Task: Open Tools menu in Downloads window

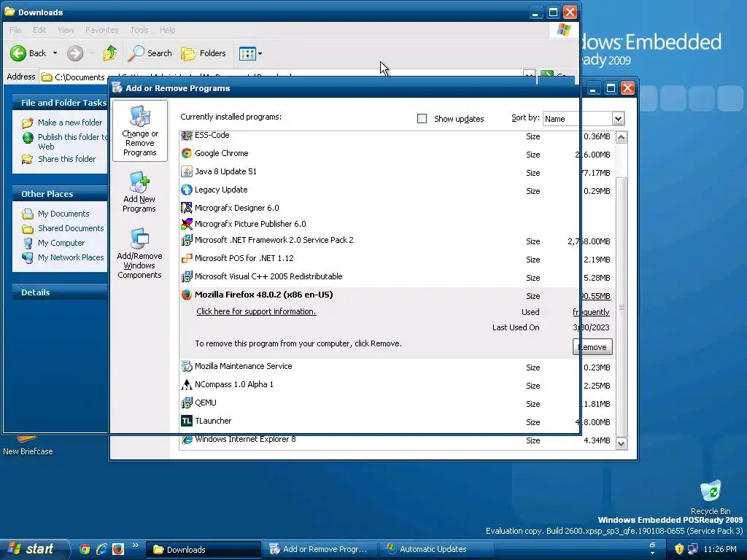Action: pyautogui.click(x=139, y=30)
